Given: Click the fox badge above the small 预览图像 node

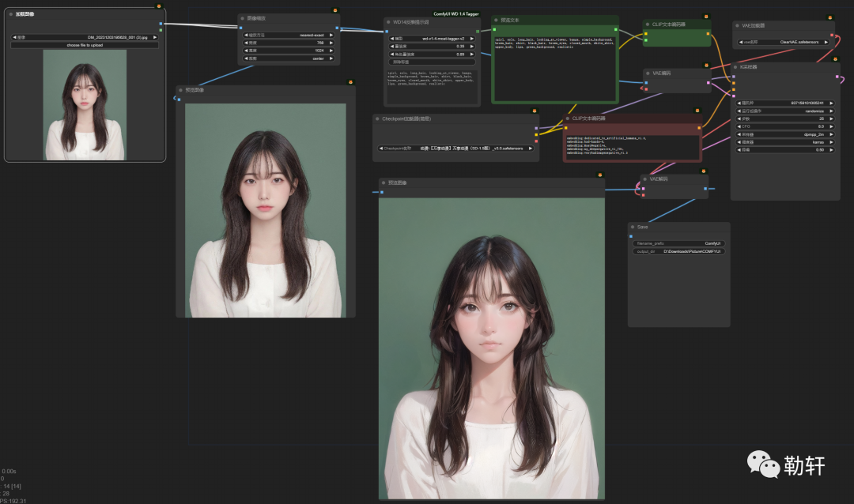Looking at the screenshot, I should point(350,82).
